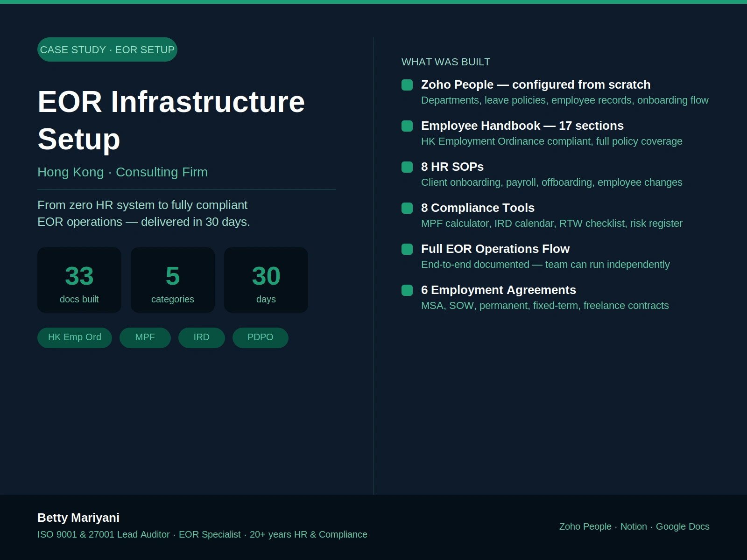The image size is (747, 560).
Task: Open the "33 docs built" stat card
Action: point(79,280)
